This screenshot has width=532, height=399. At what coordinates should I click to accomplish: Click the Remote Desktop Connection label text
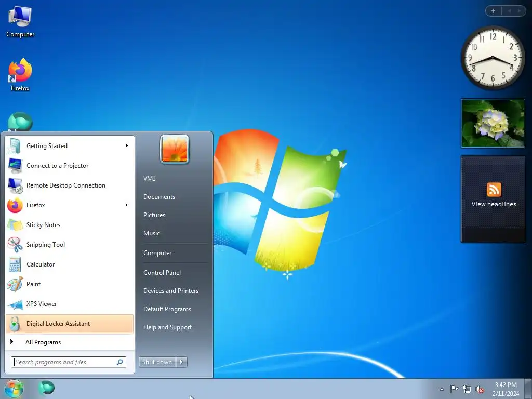coord(66,185)
